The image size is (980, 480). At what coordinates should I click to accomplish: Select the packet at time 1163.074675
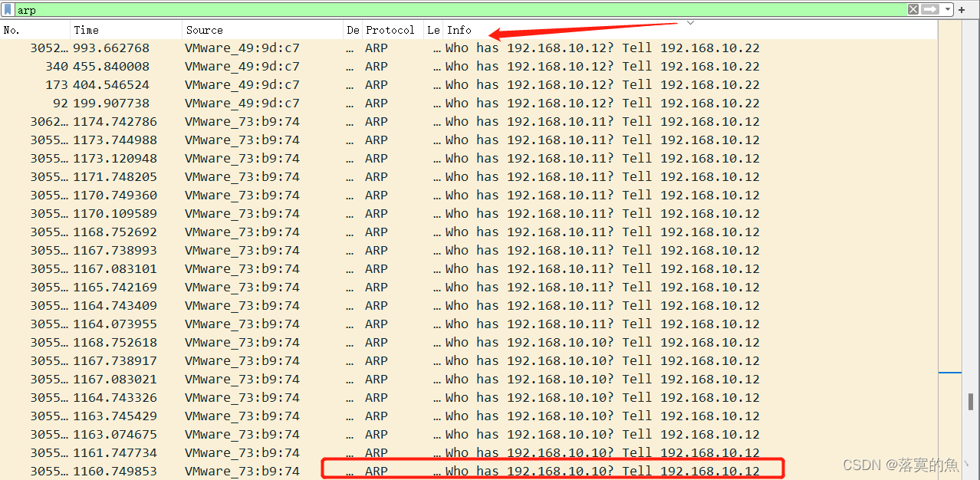tap(469, 434)
